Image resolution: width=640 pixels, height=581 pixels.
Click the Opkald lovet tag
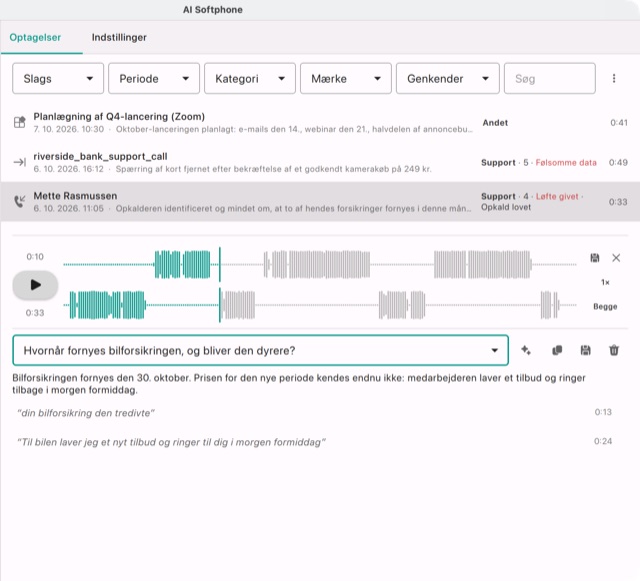pos(506,207)
